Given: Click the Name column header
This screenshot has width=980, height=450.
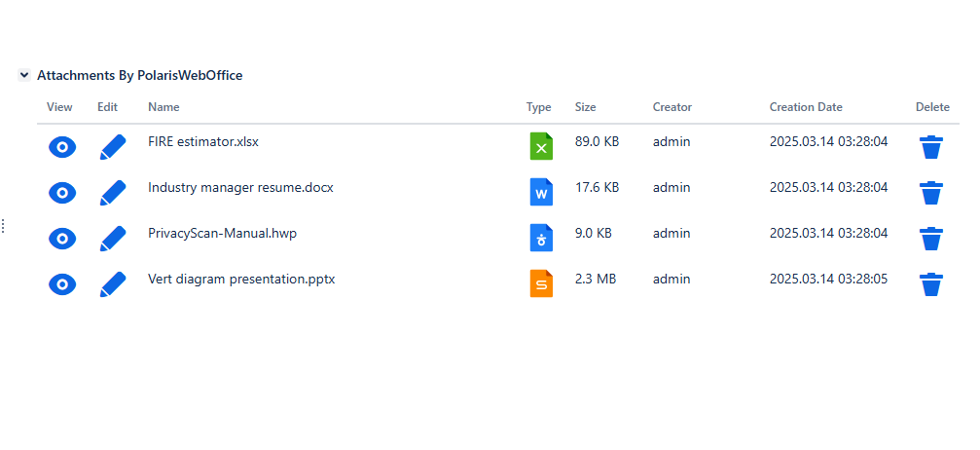Looking at the screenshot, I should (163, 107).
